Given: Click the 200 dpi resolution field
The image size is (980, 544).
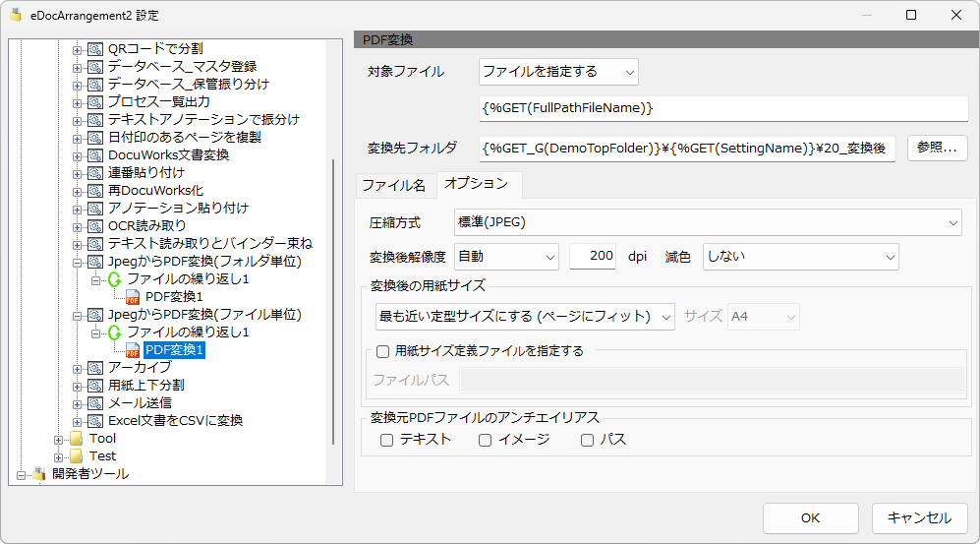Looking at the screenshot, I should tap(593, 257).
